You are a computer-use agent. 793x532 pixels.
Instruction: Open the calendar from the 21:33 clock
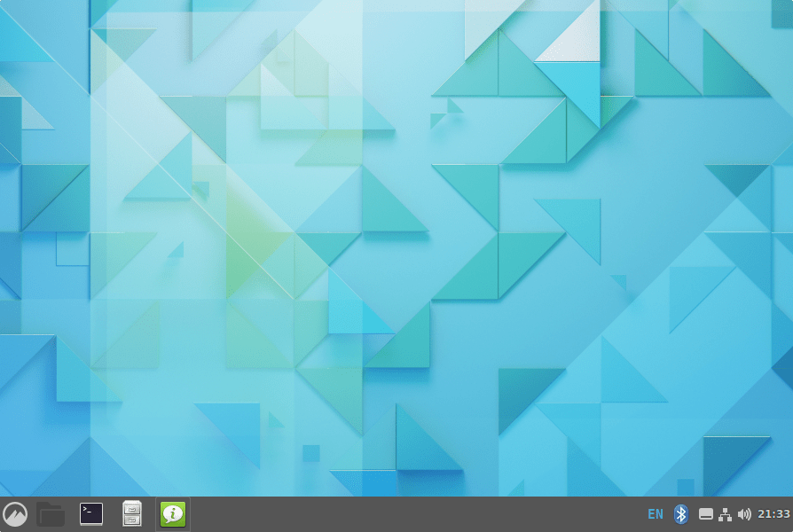773,514
